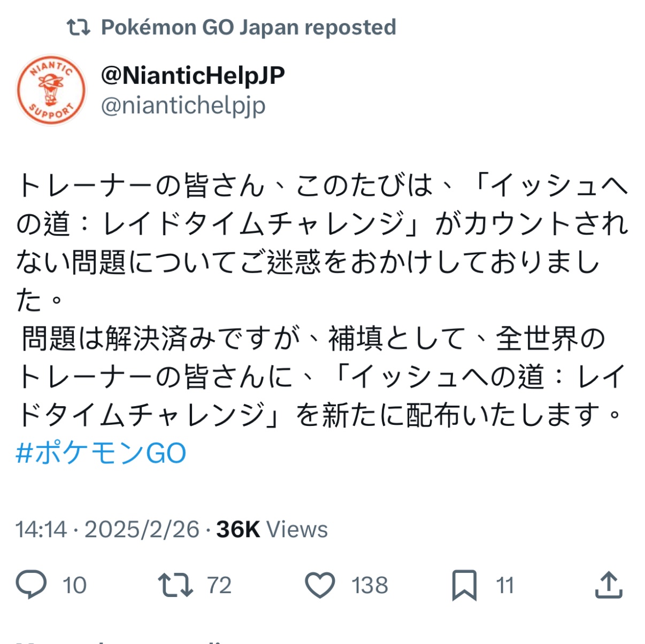This screenshot has width=645, height=644.
Task: Click the tweet text starting with トレーナーの皆さん
Action: click(322, 243)
